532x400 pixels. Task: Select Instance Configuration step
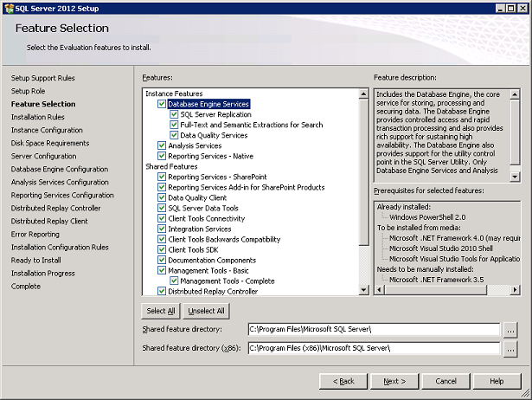point(47,130)
